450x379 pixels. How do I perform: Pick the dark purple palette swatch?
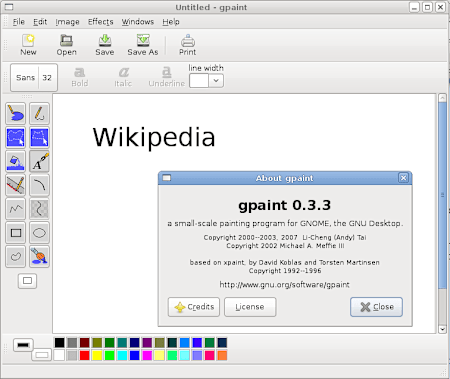[147, 342]
